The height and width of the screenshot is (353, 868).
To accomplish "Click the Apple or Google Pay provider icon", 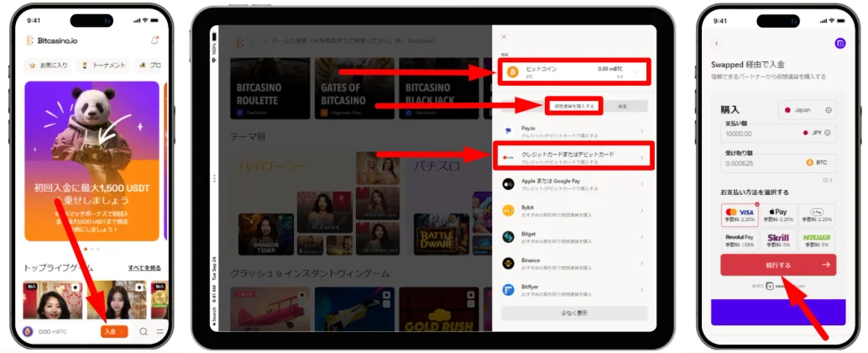I will (x=508, y=184).
